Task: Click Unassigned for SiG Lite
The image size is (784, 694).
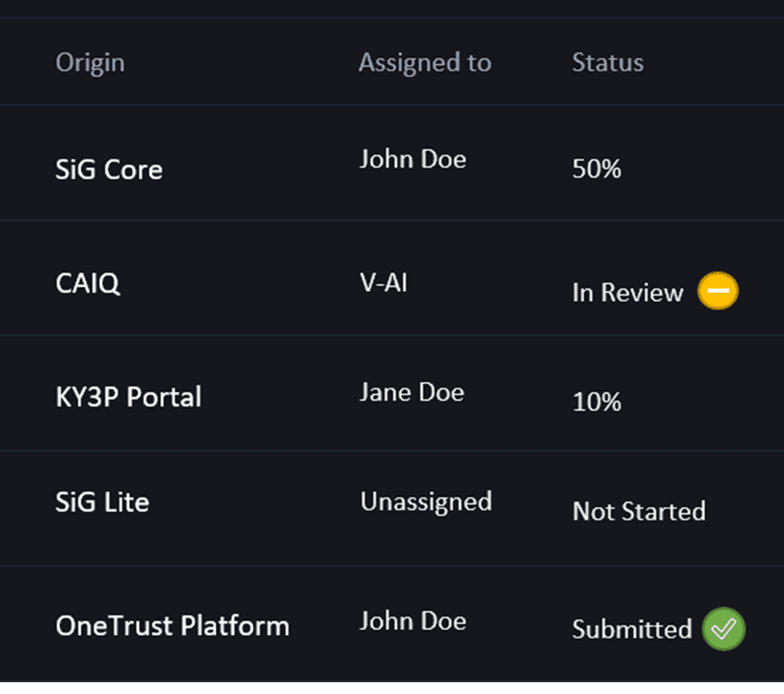Action: pos(426,502)
